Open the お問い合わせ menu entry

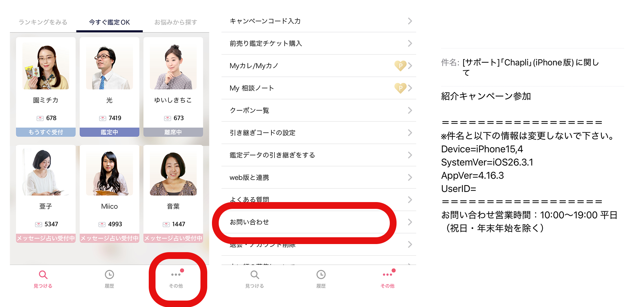click(318, 222)
